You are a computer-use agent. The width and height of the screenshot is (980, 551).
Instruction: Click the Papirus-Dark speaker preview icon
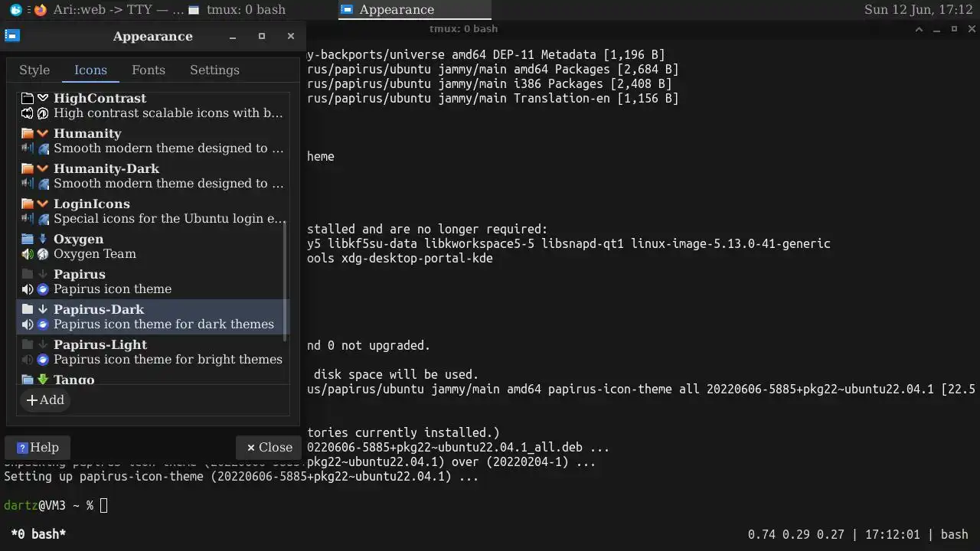coord(28,324)
